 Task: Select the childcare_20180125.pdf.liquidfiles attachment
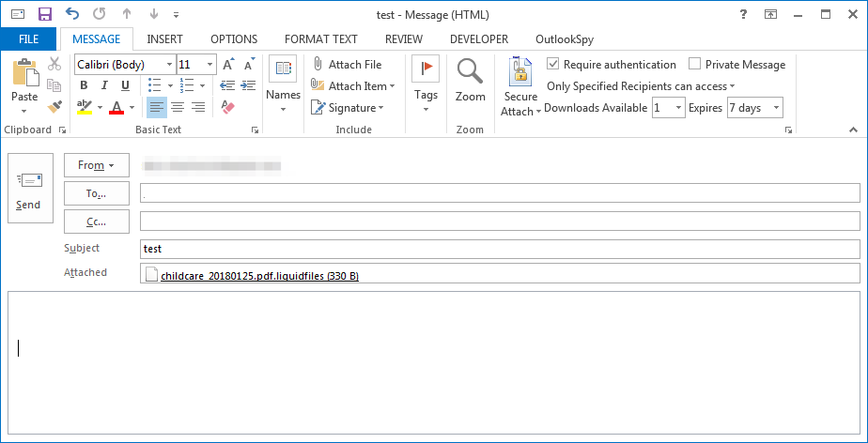coord(252,275)
